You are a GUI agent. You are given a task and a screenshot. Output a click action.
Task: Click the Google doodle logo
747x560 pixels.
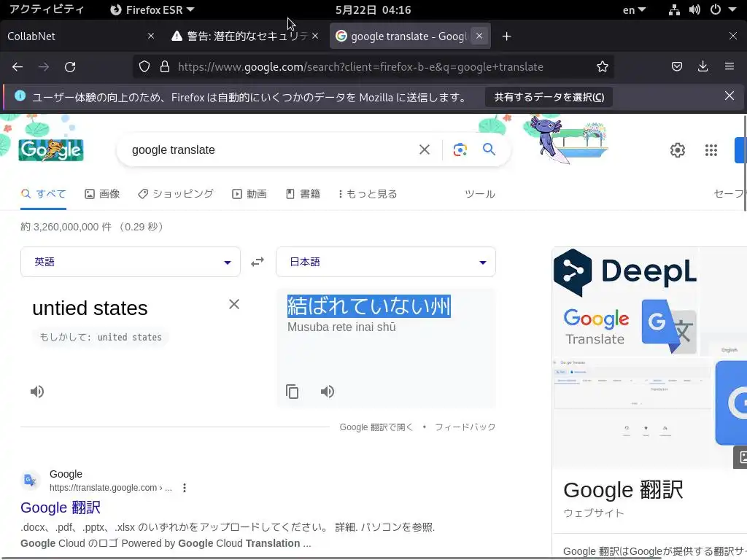(x=51, y=149)
